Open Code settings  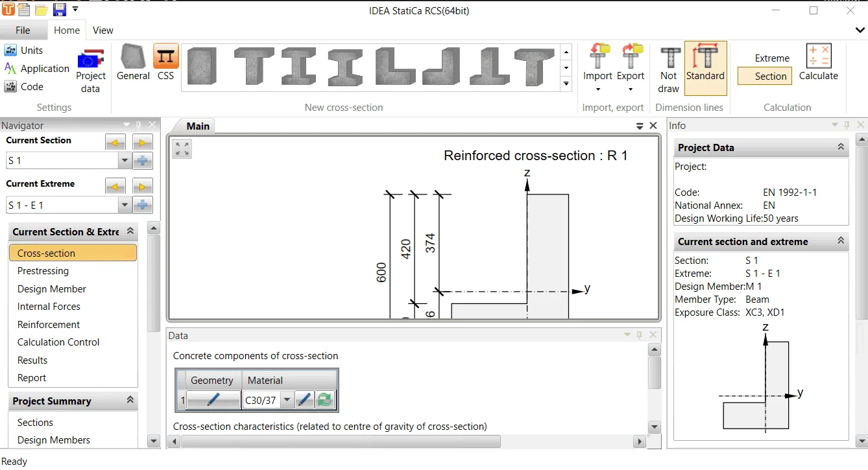point(24,87)
